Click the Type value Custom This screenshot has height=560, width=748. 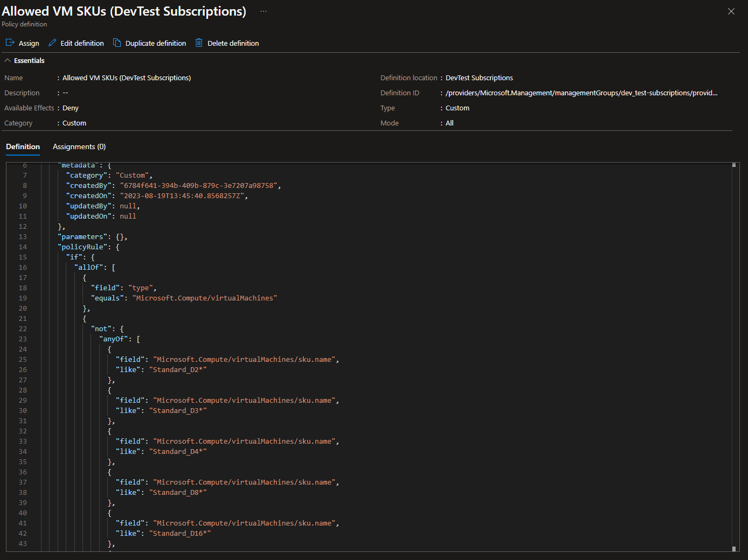458,108
